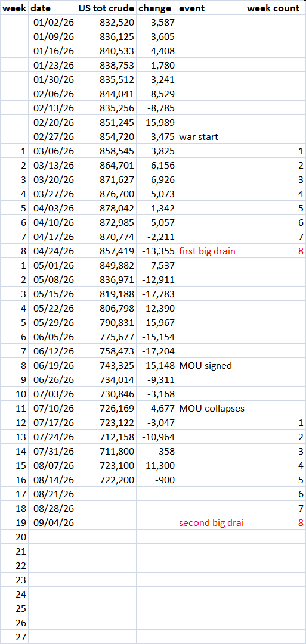Image resolution: width=306 pixels, height=644 pixels.
Task: Select the 'event' column header cell
Action: coord(211,8)
